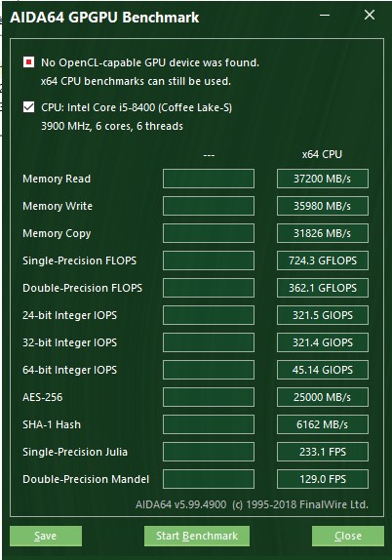Click the red OpenCL GPU not-found indicator

(x=28, y=62)
